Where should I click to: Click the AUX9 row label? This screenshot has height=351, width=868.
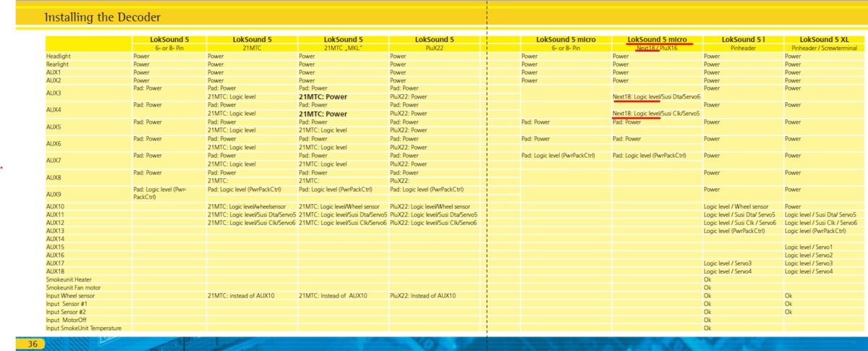click(54, 194)
